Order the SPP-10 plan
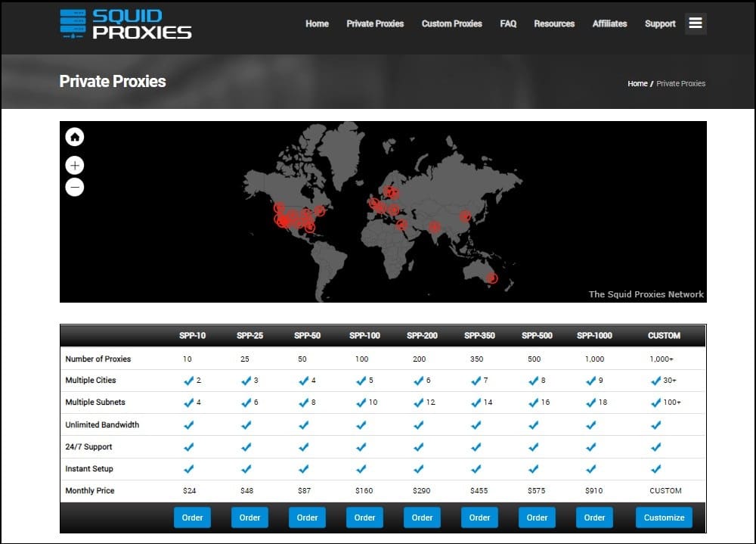The image size is (756, 544). click(192, 518)
